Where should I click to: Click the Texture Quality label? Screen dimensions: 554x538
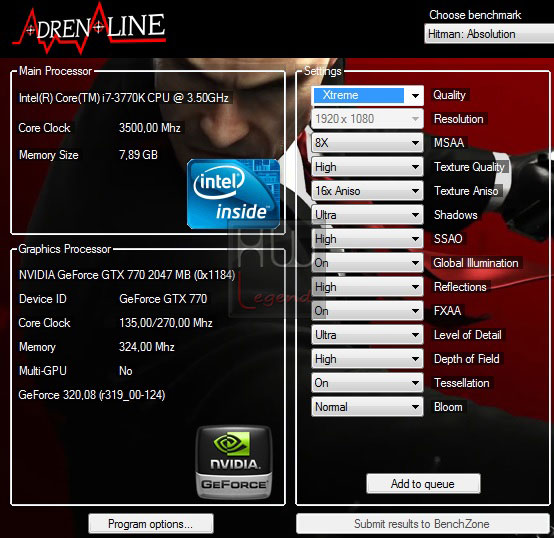470,167
